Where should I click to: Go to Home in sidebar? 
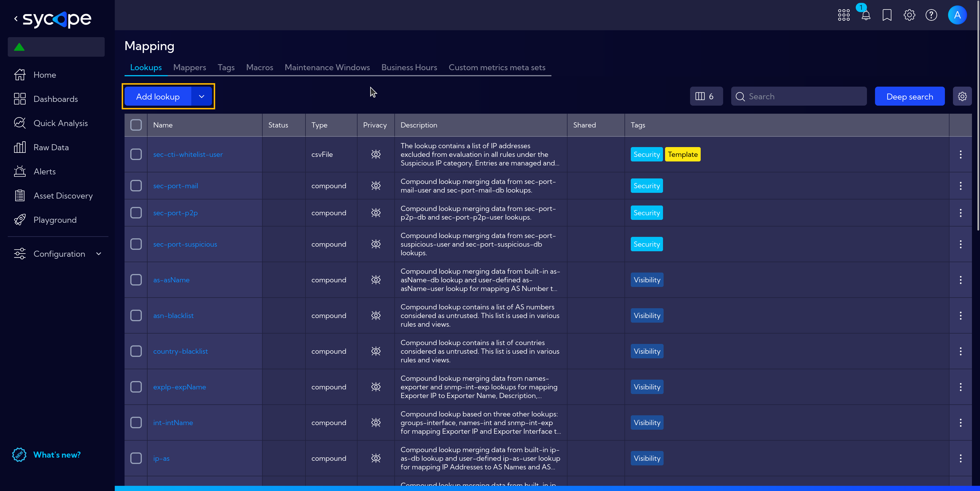45,75
